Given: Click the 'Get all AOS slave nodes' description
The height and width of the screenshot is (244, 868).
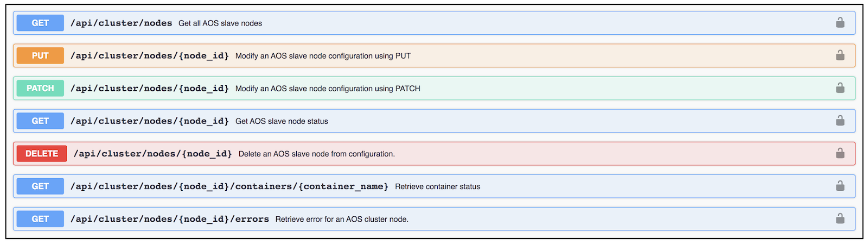Looking at the screenshot, I should click(220, 23).
